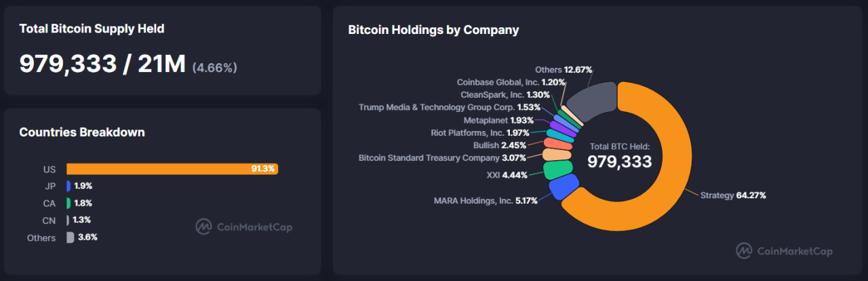Click the Metaplanet 1.93% label
This screenshot has height=281, width=868.
point(498,120)
